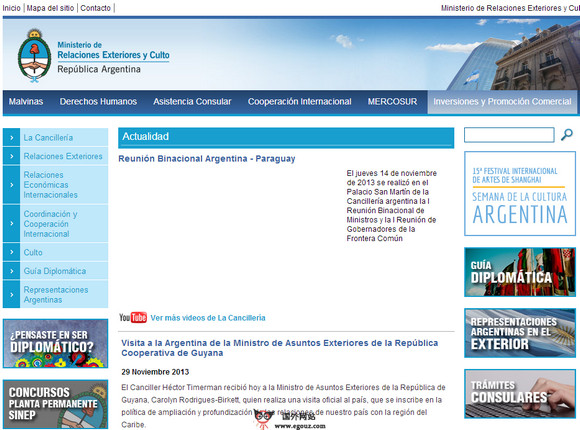
Task: Expand the Relaciones Económicas Internacionales arrow
Action: (11, 185)
